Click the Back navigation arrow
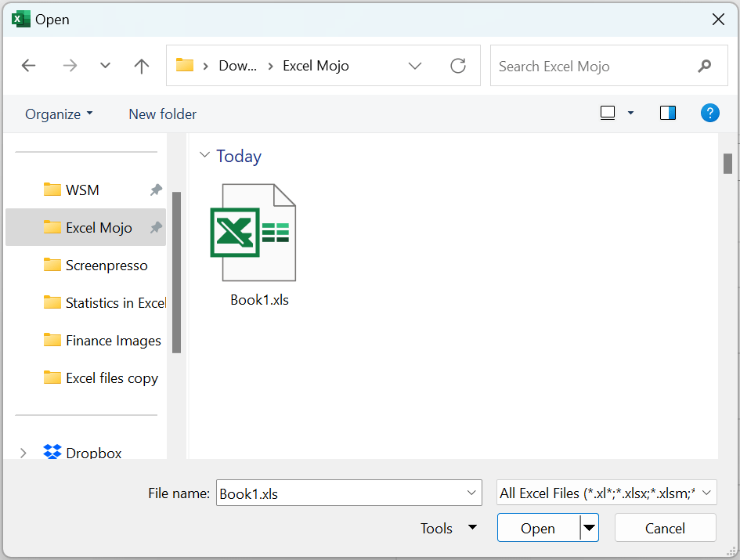The height and width of the screenshot is (560, 740). 29,66
